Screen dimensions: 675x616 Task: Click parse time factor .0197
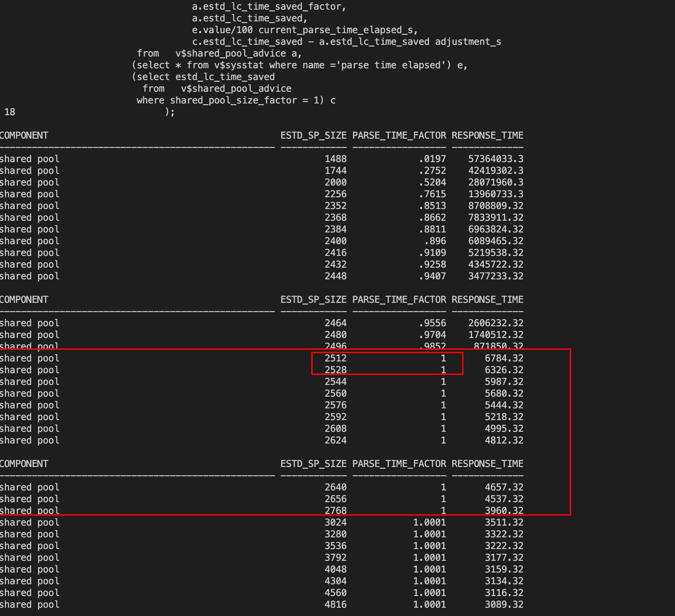432,159
